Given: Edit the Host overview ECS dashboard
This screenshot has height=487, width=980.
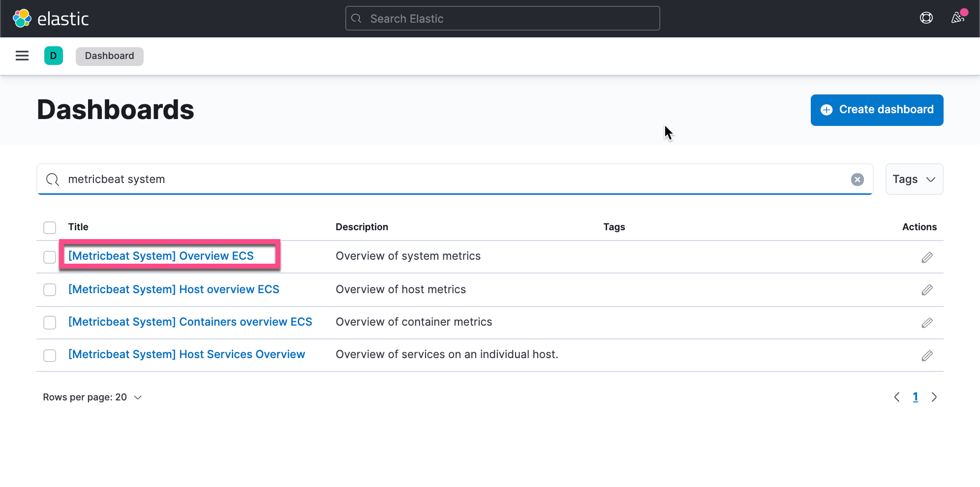Looking at the screenshot, I should click(927, 290).
